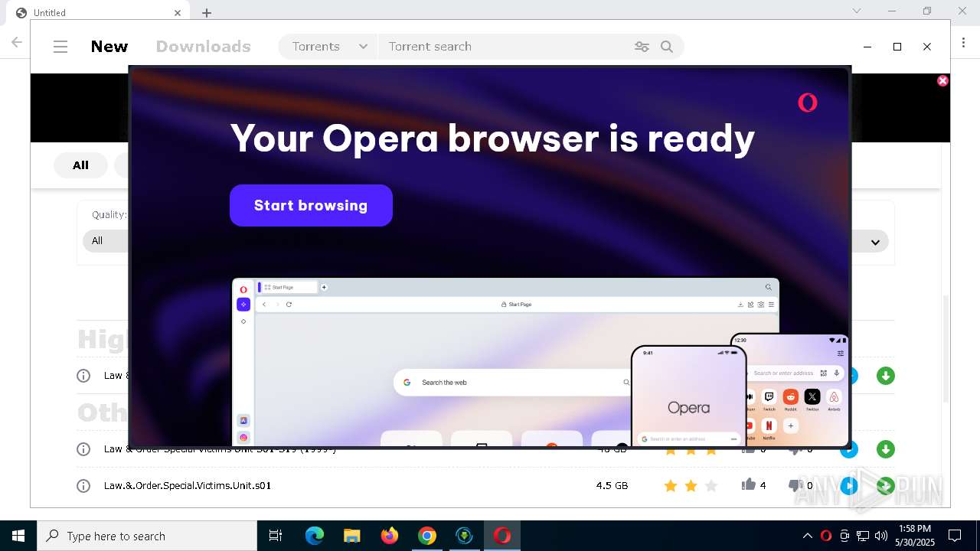Click the first star of the 4.5 GB torrent
This screenshot has height=551, width=980.
click(x=671, y=486)
